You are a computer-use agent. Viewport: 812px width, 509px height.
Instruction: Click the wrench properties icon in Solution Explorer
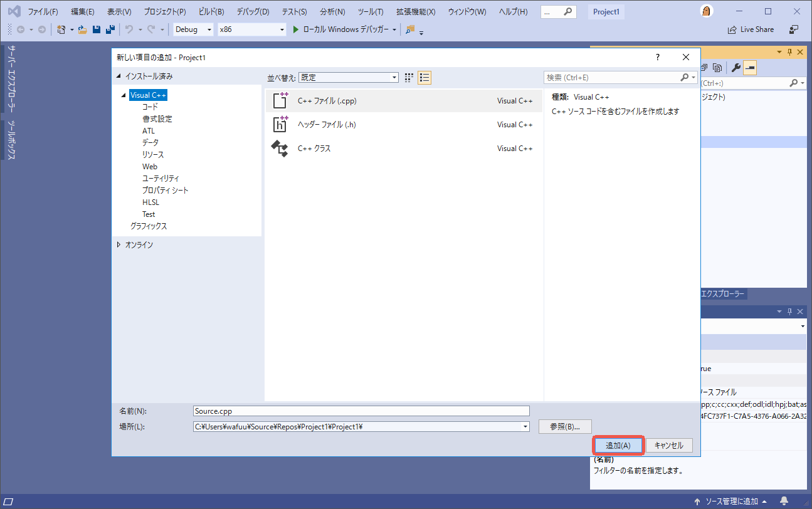(x=736, y=68)
